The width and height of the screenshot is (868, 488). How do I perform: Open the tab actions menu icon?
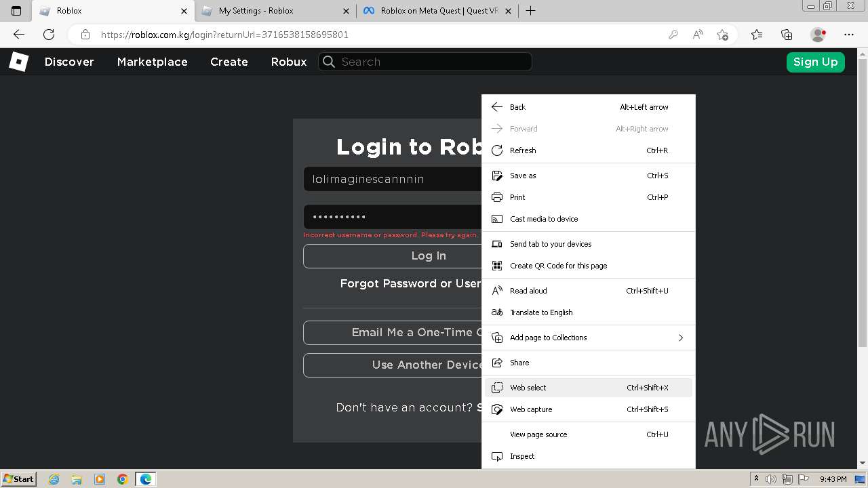click(16, 11)
